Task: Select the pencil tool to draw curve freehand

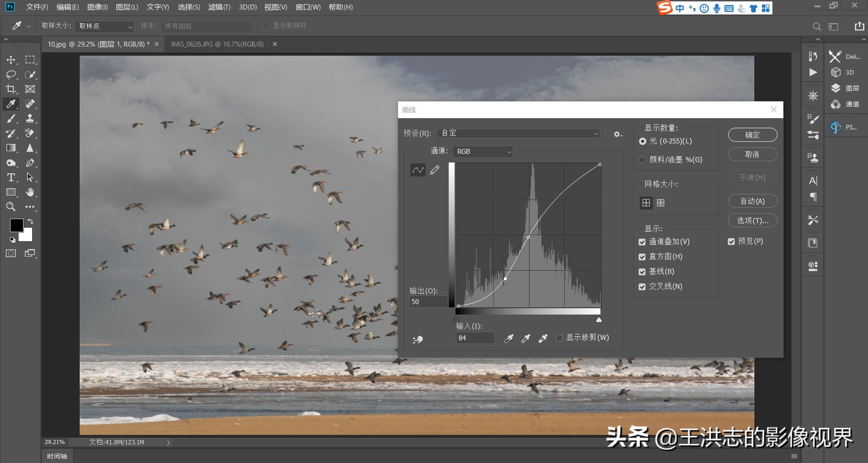Action: tap(435, 170)
